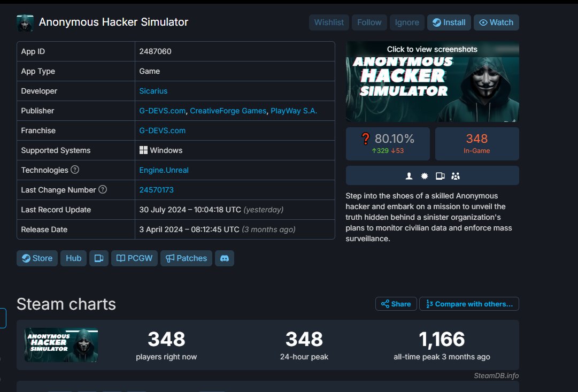Click the single-player icon in the feature bar
The height and width of the screenshot is (392, 578).
click(x=409, y=176)
